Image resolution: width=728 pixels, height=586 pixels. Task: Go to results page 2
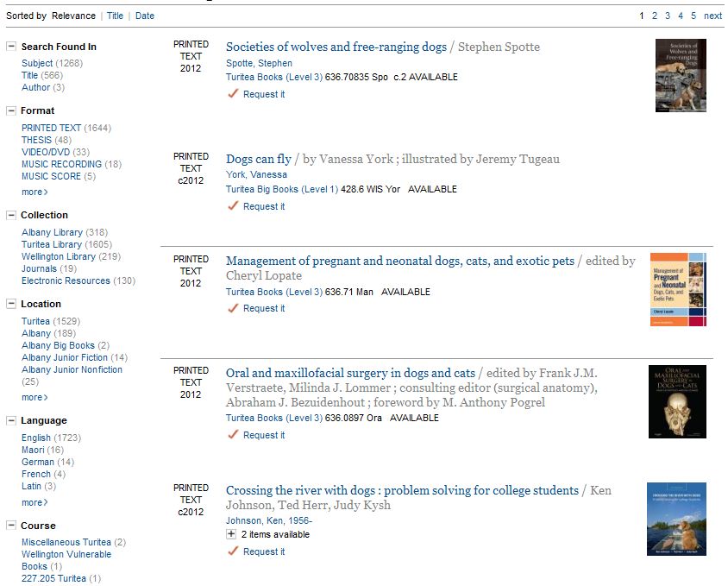pyautogui.click(x=655, y=16)
